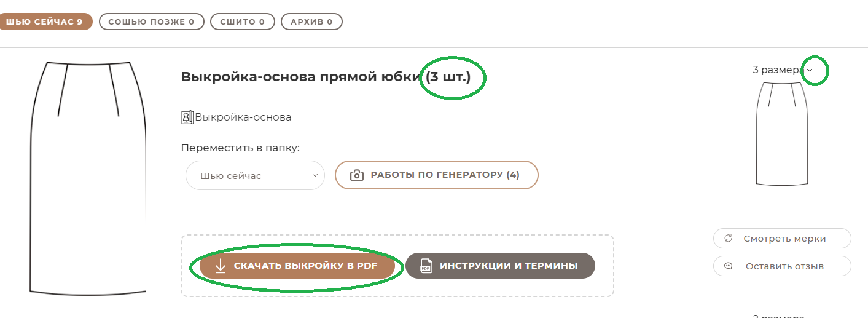Click the speech bubble review icon
Screen dimensions: 868x318
point(729,266)
